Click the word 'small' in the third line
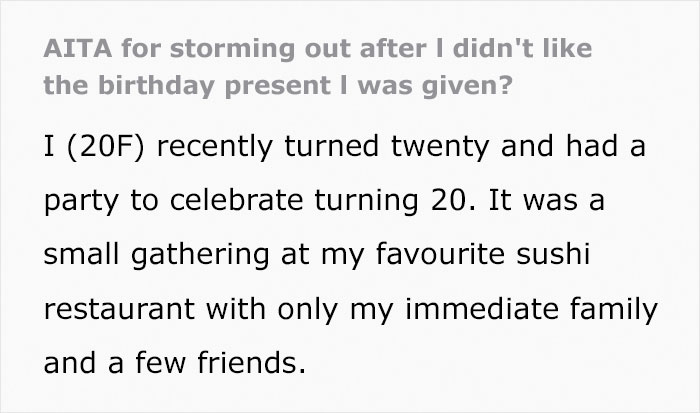700x413 pixels. tap(82, 254)
